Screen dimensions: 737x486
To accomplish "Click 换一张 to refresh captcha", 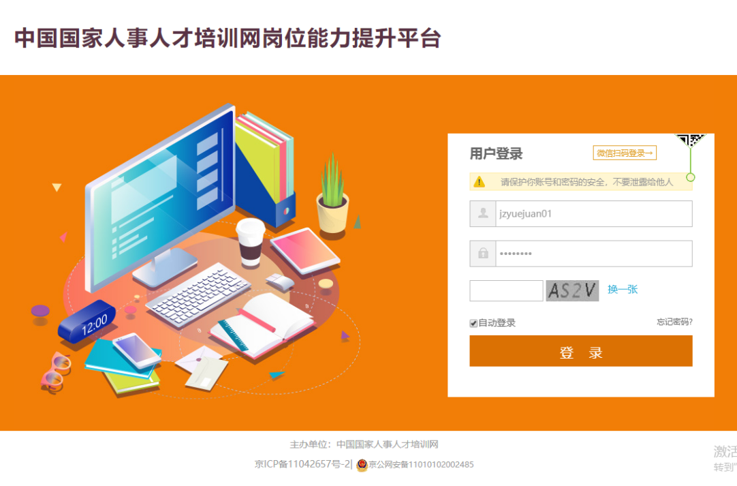I will (x=622, y=290).
